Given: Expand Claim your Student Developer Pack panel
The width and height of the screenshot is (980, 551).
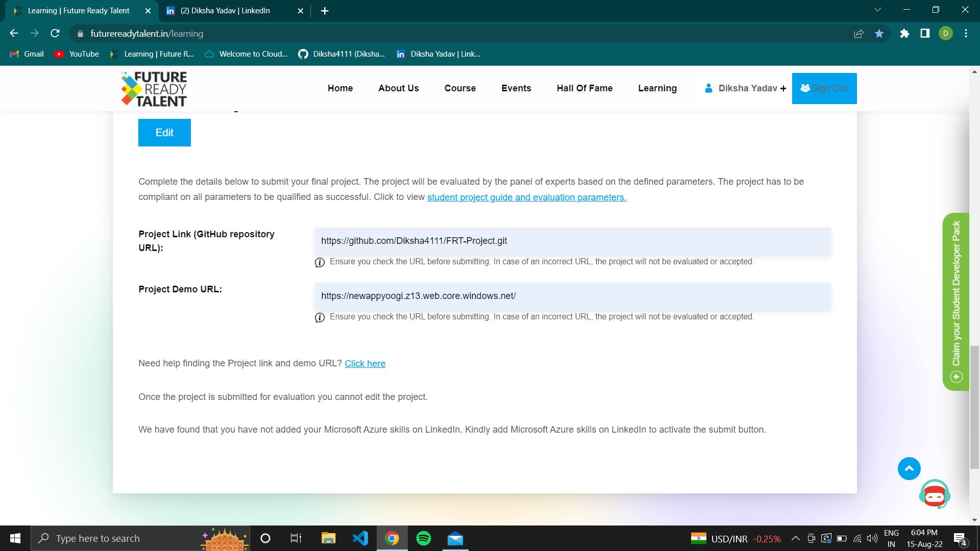Looking at the screenshot, I should (x=956, y=301).
